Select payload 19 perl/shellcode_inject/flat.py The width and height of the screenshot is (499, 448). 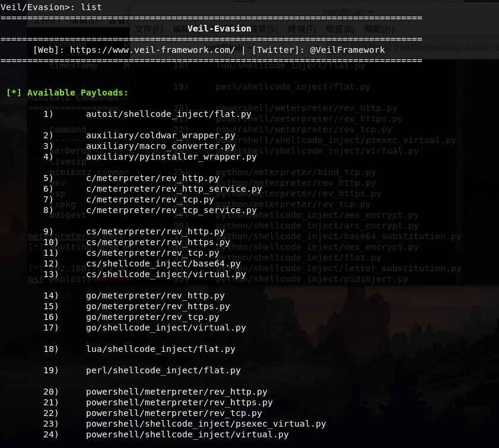163,370
